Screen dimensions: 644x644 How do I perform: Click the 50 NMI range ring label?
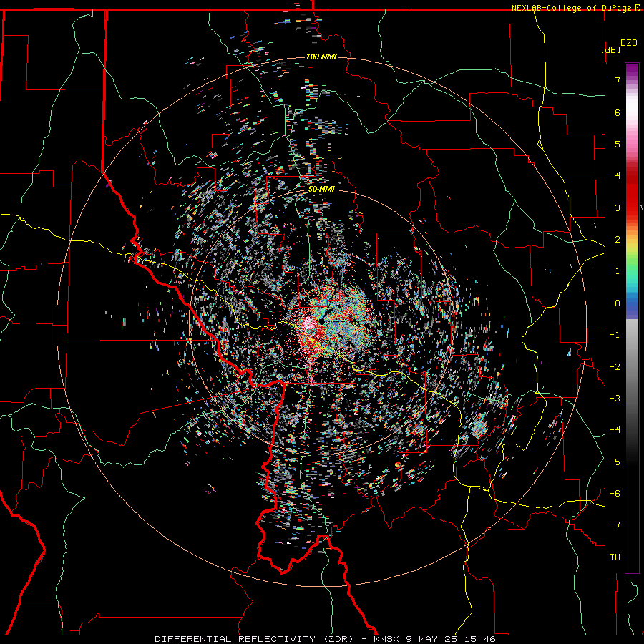pos(321,189)
